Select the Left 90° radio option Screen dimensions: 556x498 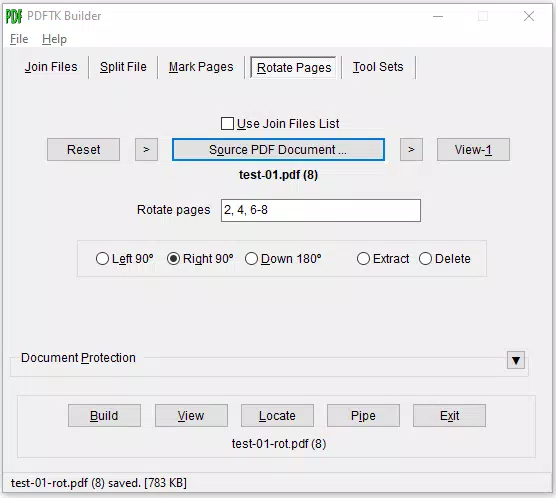pyautogui.click(x=124, y=259)
